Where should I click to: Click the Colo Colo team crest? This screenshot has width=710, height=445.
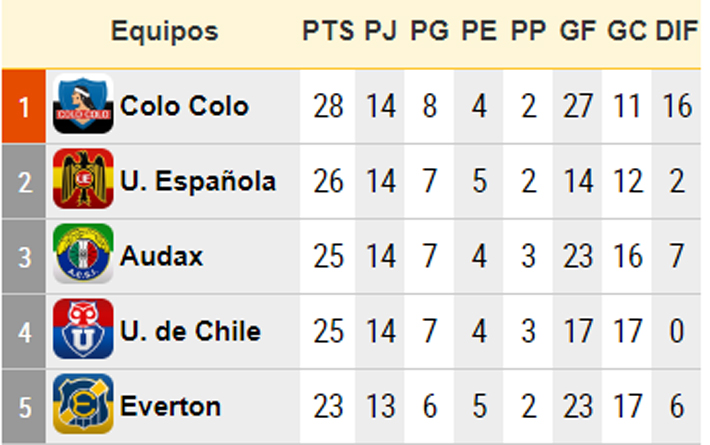pos(83,104)
